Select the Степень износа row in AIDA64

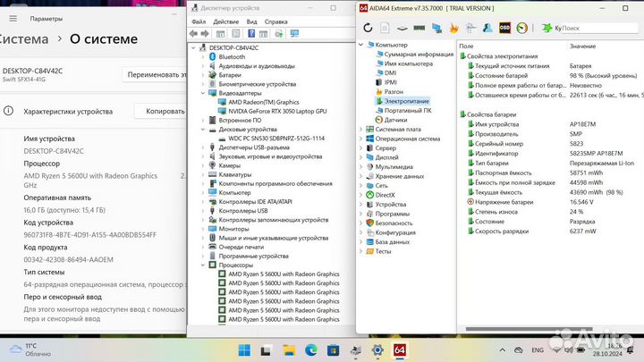tap(549, 212)
